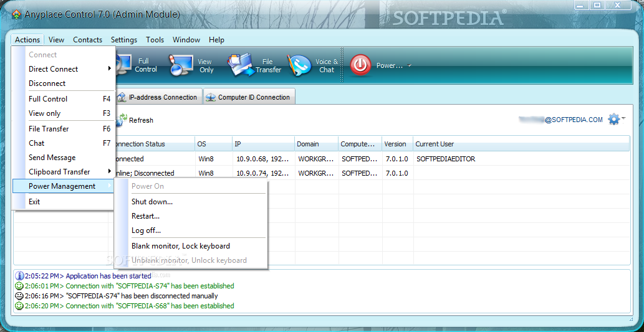Open the Tools menu
This screenshot has height=332, width=644.
point(155,40)
